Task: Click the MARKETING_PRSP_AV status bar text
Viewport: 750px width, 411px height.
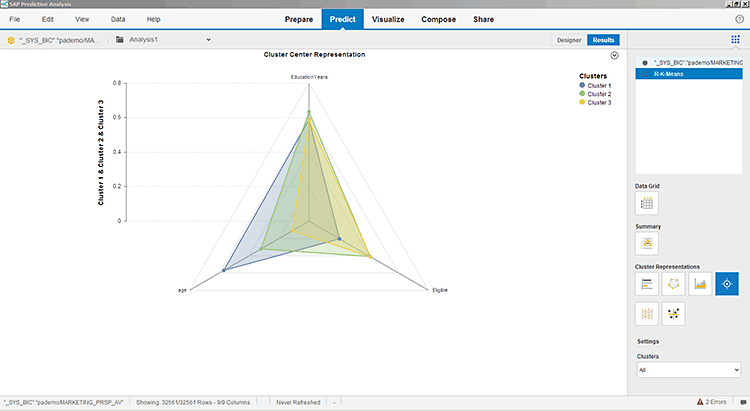Action: tap(63, 402)
